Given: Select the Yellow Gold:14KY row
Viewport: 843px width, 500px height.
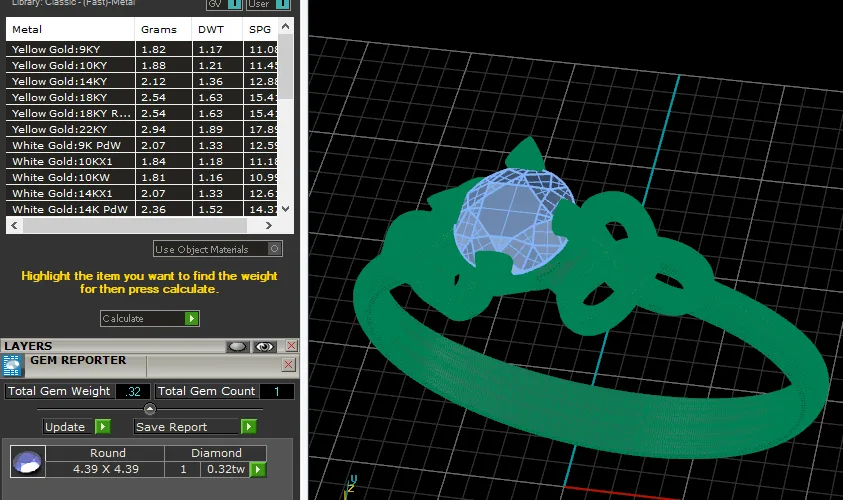Looking at the screenshot, I should (x=142, y=81).
